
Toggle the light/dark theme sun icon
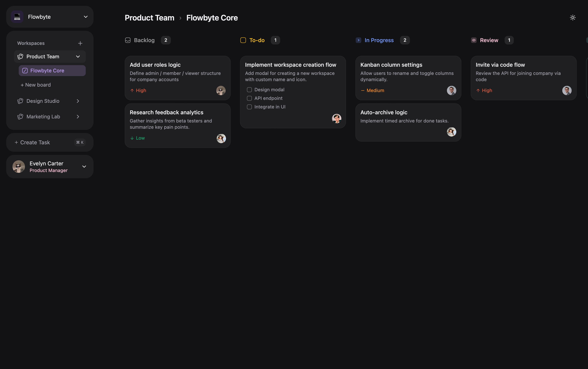click(x=573, y=18)
